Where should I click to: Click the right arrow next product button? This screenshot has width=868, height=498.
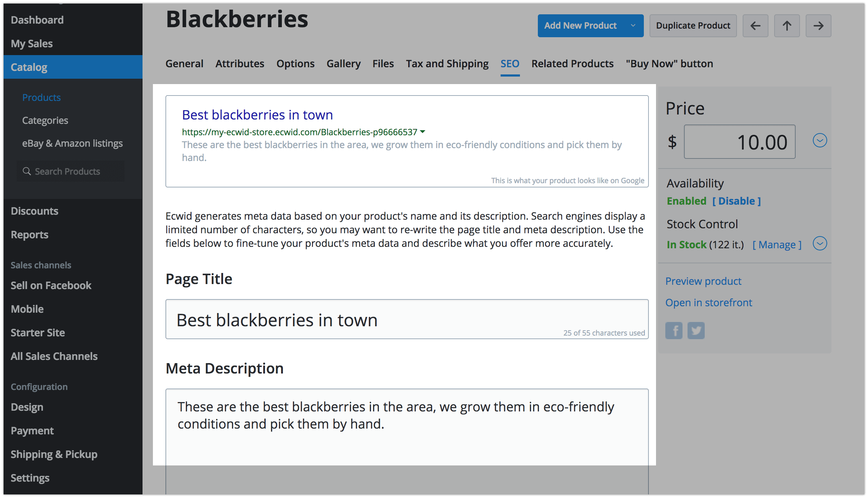pos(818,26)
